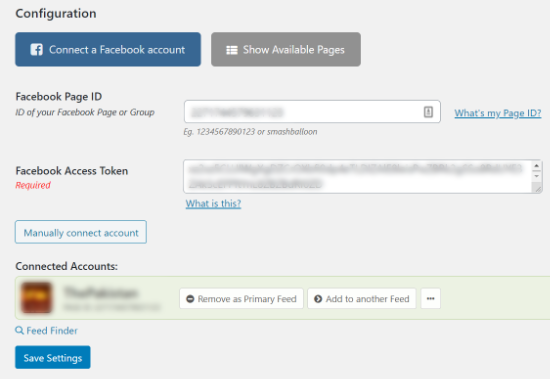Click Remove as Primary Feed button

(241, 299)
